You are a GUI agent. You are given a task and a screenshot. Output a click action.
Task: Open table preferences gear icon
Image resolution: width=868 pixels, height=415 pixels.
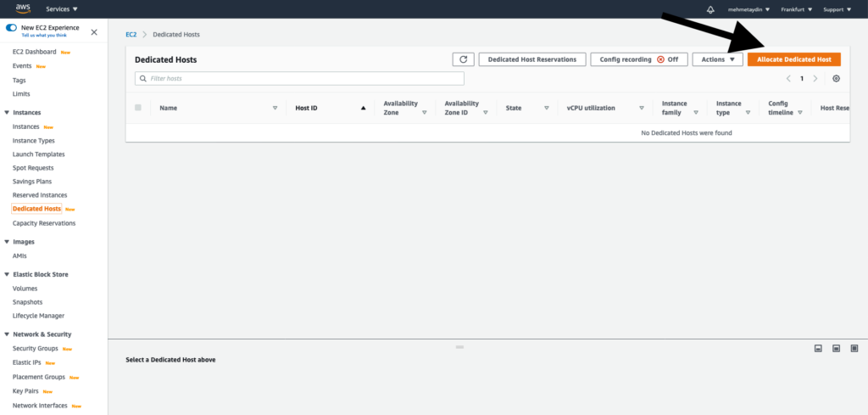(x=836, y=79)
